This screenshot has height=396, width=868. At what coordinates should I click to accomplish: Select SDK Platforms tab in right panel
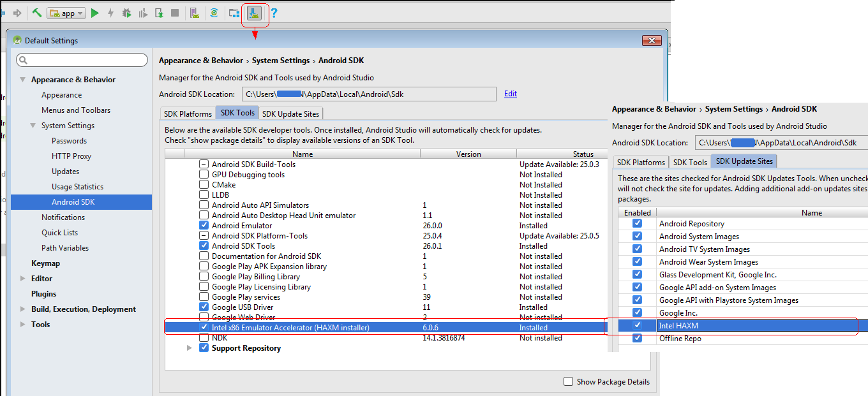[x=641, y=162]
